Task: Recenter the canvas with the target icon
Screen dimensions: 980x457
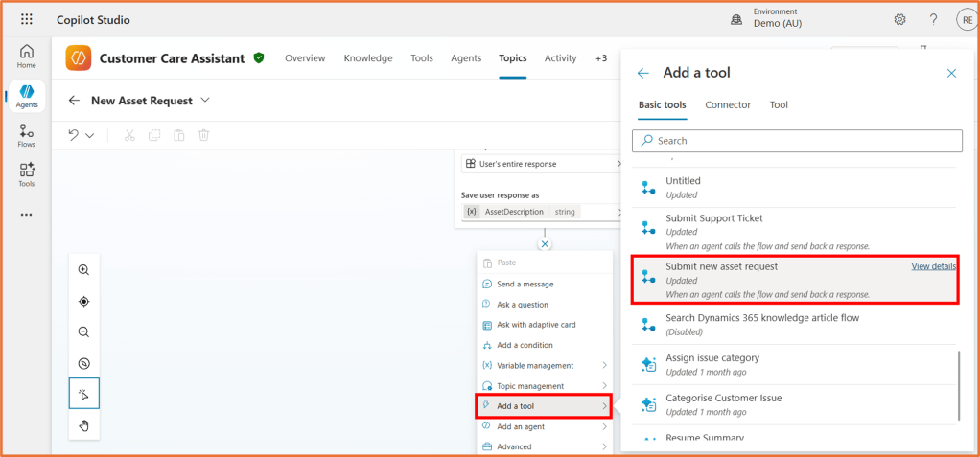Action: tap(83, 302)
